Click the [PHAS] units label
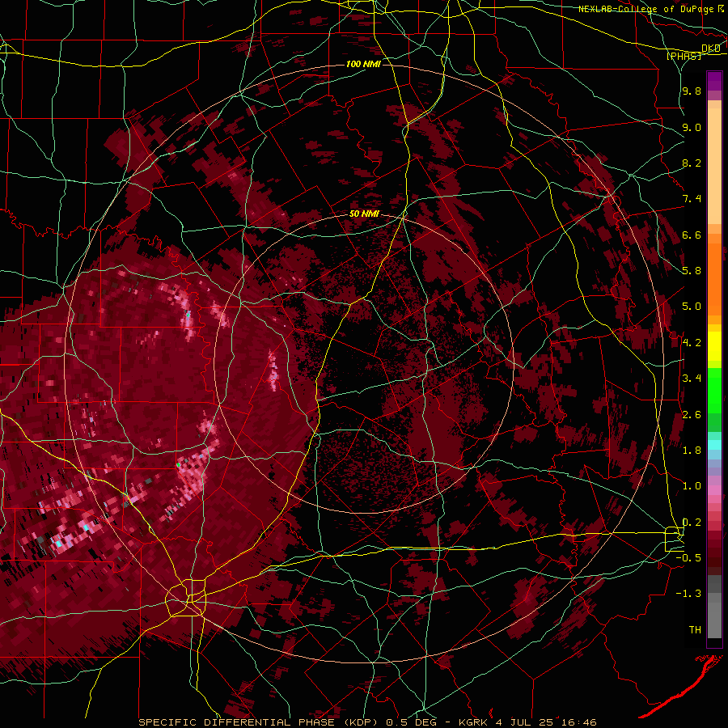The height and width of the screenshot is (728, 728). click(x=684, y=57)
